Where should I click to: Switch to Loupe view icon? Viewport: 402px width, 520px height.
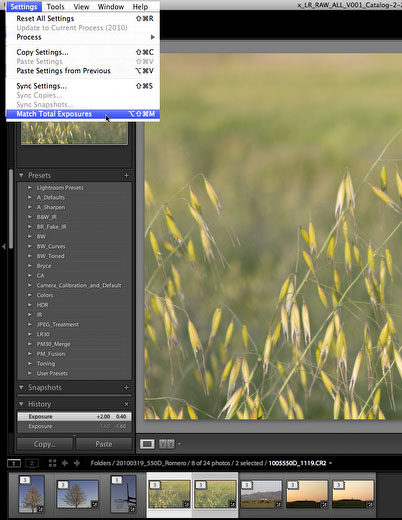point(147,444)
